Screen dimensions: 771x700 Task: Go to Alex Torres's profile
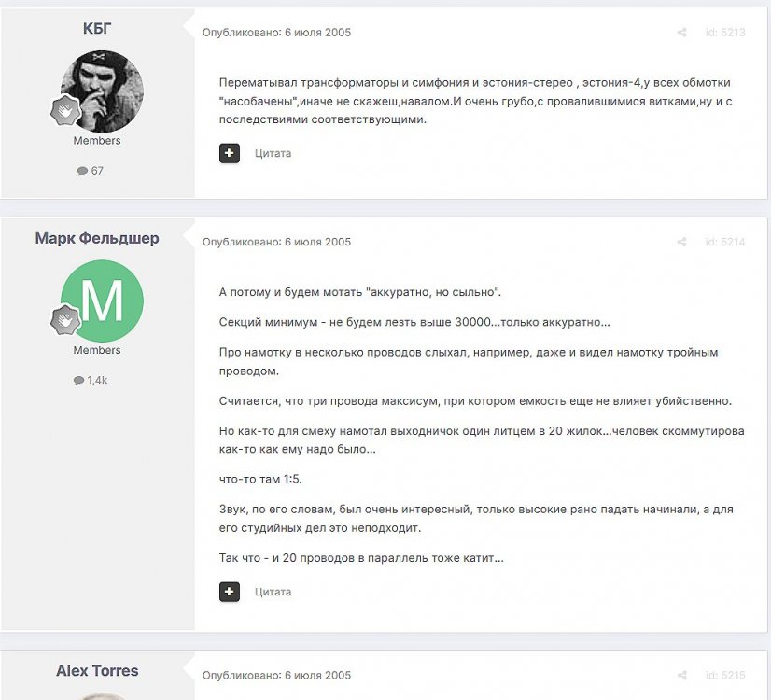pyautogui.click(x=97, y=671)
